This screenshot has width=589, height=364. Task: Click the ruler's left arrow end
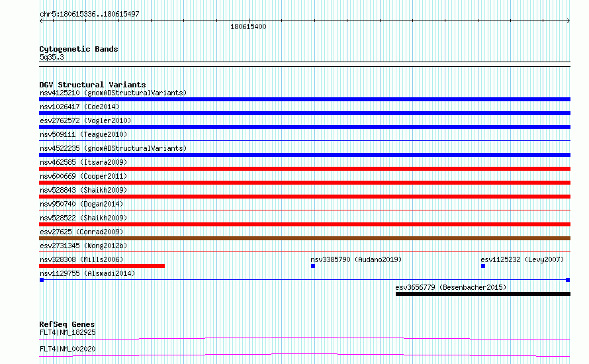41,21
